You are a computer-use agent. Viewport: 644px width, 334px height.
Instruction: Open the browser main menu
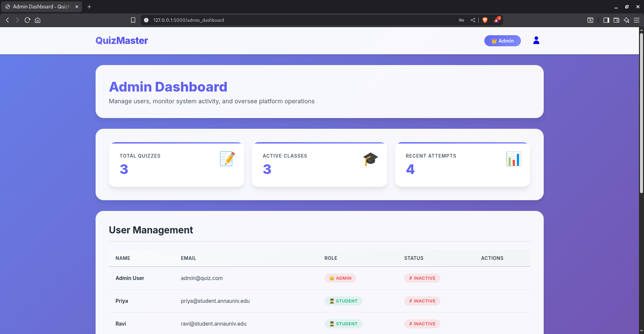(637, 20)
